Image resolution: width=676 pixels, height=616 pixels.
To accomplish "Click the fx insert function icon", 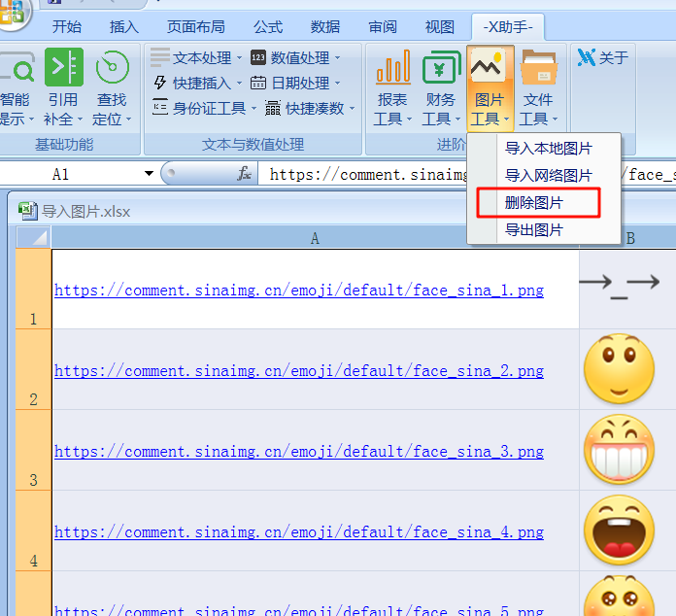I will click(244, 173).
